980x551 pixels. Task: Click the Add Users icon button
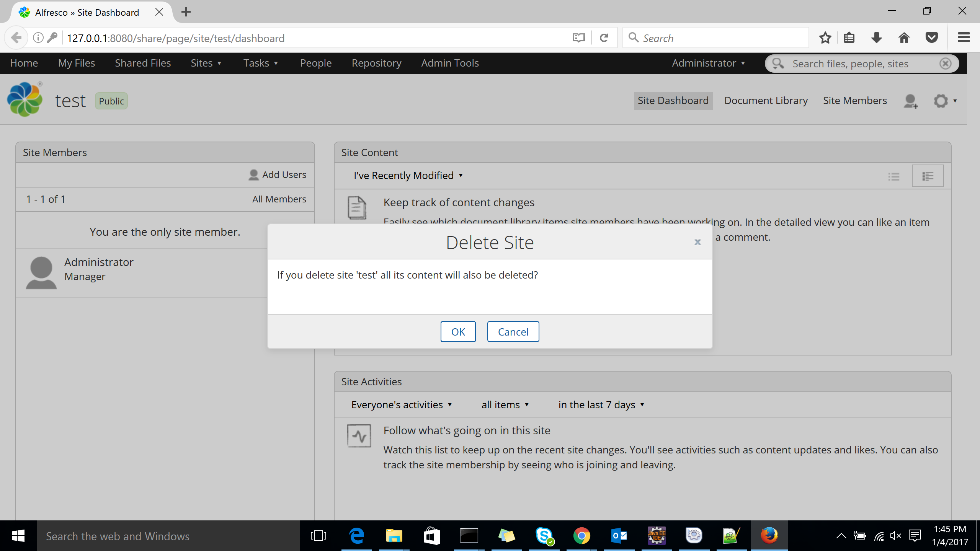click(x=253, y=175)
